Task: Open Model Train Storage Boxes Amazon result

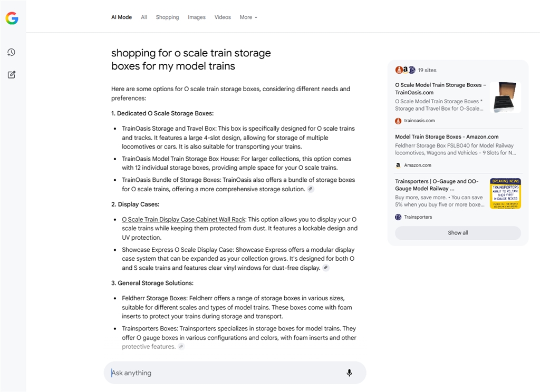Action: coord(447,136)
